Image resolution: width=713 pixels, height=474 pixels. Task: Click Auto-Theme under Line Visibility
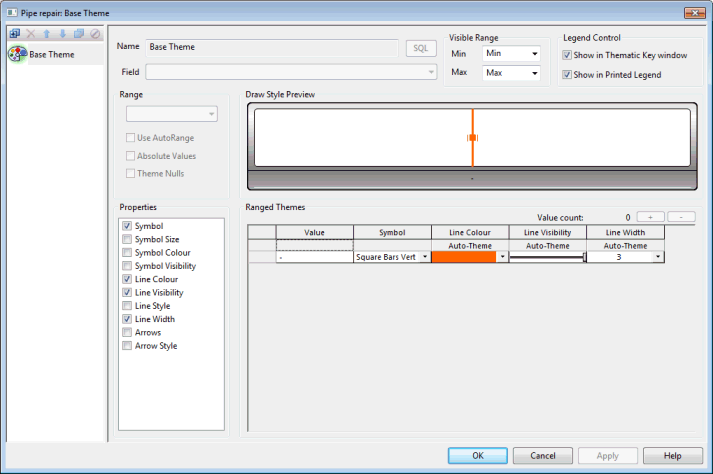pyautogui.click(x=547, y=246)
